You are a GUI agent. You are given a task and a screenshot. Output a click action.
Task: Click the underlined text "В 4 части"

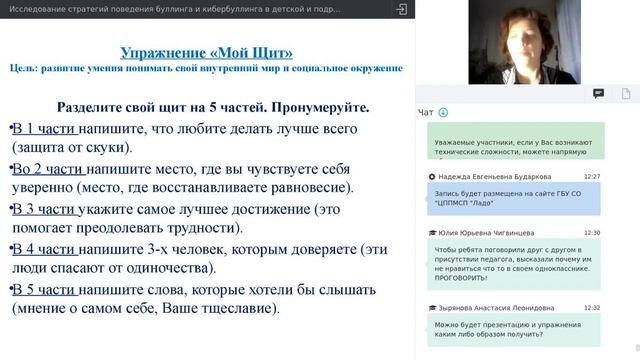pyautogui.click(x=45, y=249)
